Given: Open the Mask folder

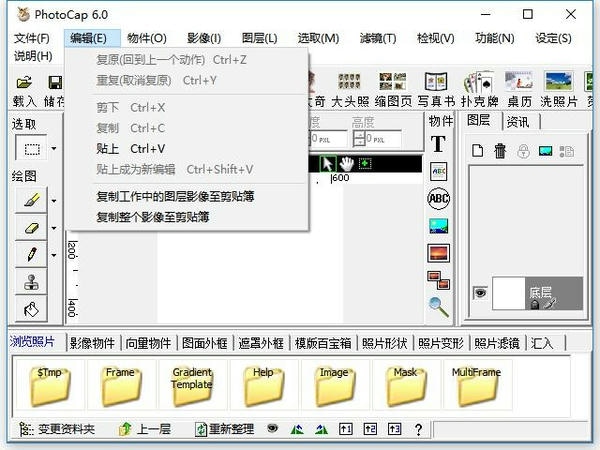Looking at the screenshot, I should click(406, 386).
